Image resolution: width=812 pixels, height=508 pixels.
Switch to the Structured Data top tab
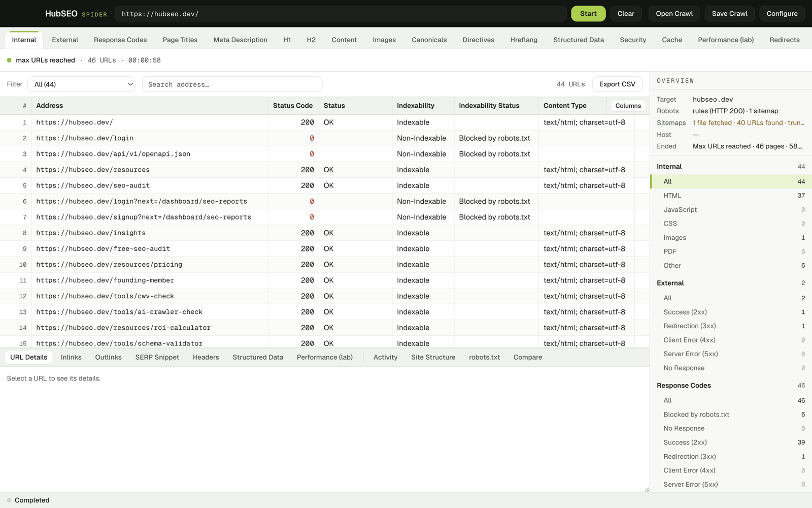point(579,40)
